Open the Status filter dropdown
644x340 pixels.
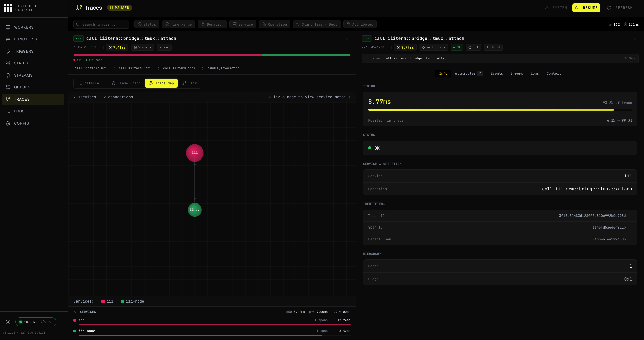[x=147, y=24]
